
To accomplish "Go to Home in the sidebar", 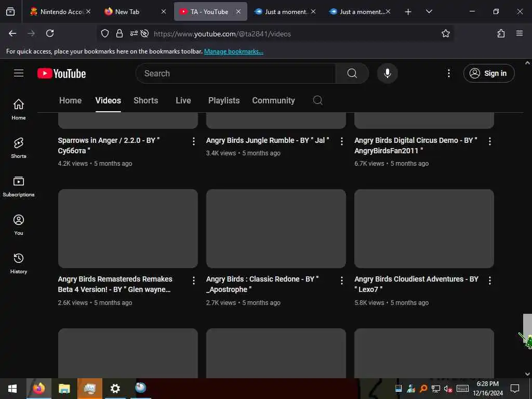I will point(19,109).
